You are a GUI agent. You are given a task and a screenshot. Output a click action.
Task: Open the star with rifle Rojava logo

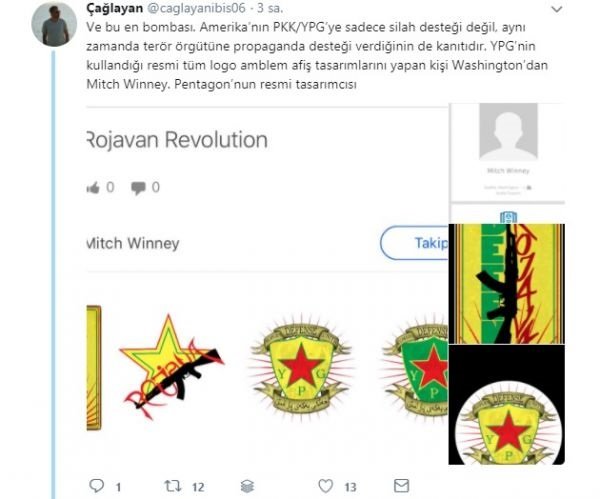171,367
